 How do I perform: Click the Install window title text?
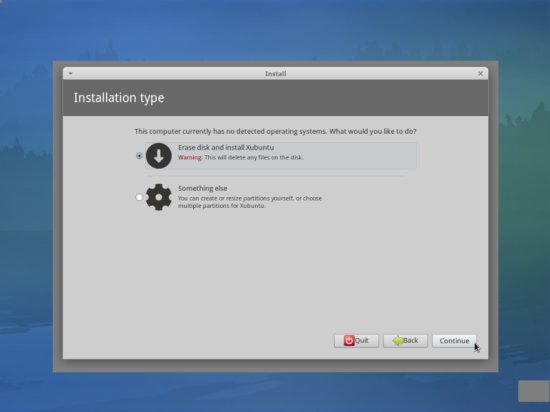pyautogui.click(x=275, y=74)
